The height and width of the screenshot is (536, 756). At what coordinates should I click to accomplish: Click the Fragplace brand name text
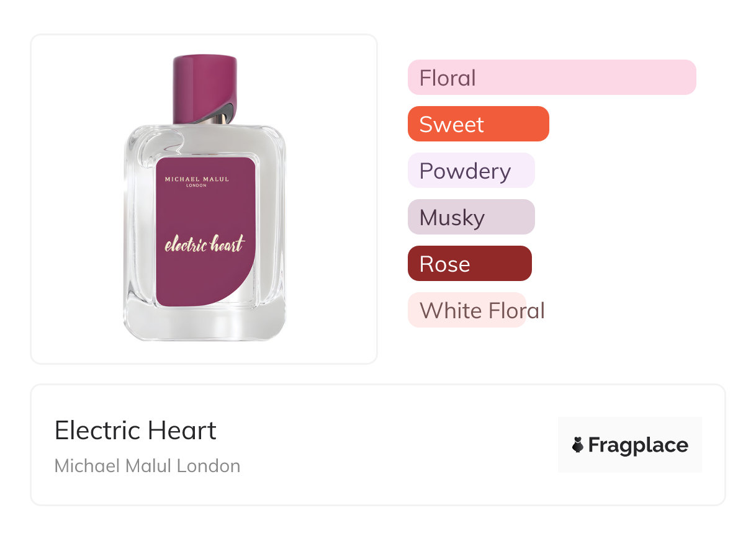coord(638,445)
